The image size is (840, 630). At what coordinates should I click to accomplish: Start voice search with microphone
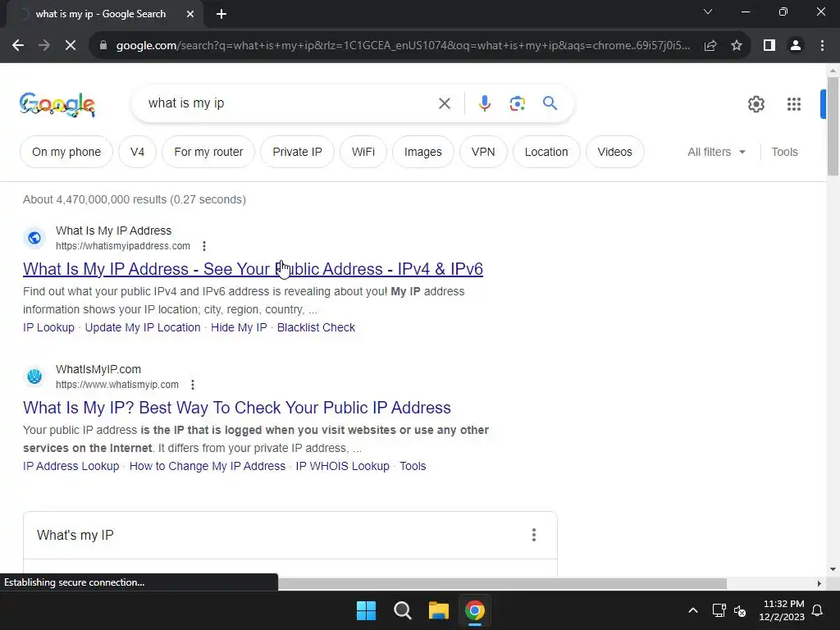click(484, 103)
